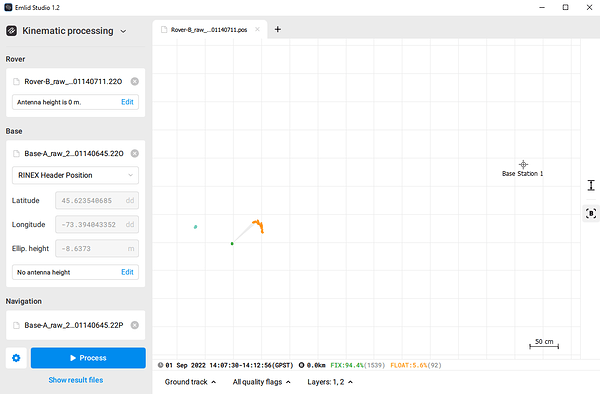Add a new tab with plus icon
This screenshot has width=600, height=394.
(x=278, y=29)
